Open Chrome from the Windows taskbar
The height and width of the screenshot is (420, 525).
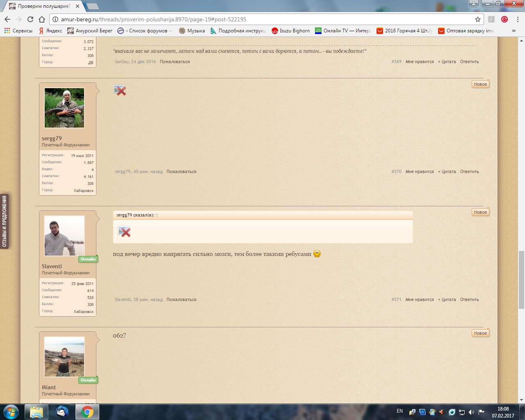tap(87, 412)
